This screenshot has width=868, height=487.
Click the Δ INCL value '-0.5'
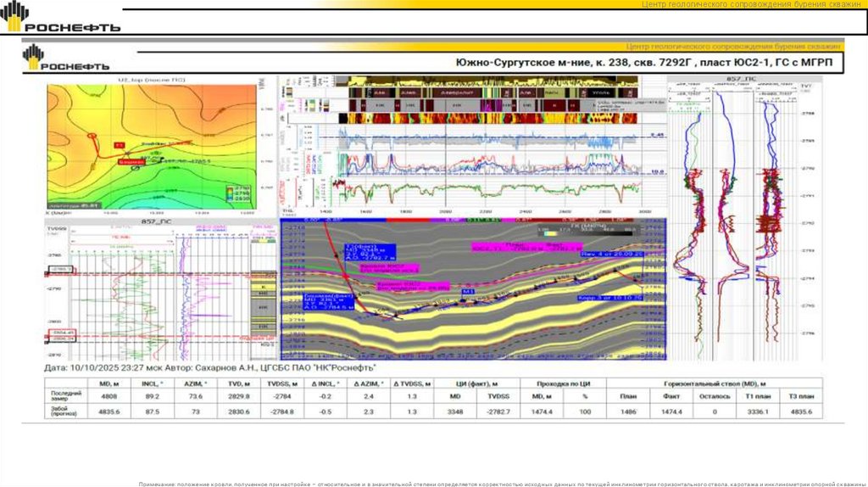(x=325, y=412)
